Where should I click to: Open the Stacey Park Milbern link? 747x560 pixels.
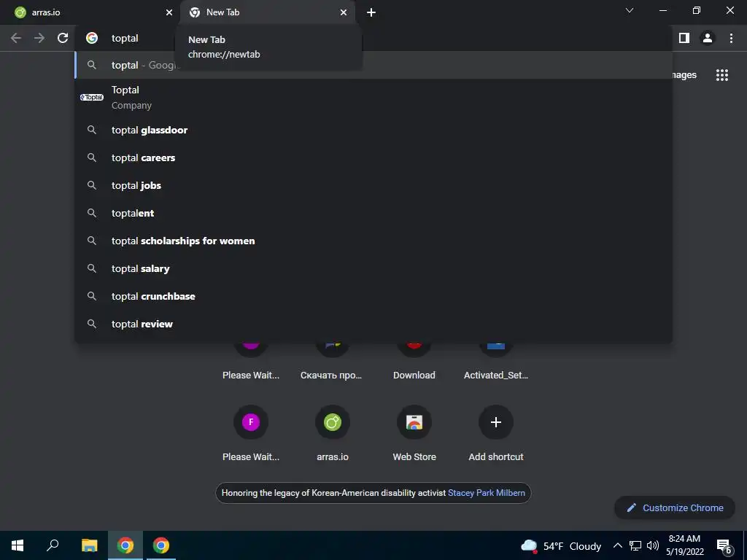click(x=487, y=493)
